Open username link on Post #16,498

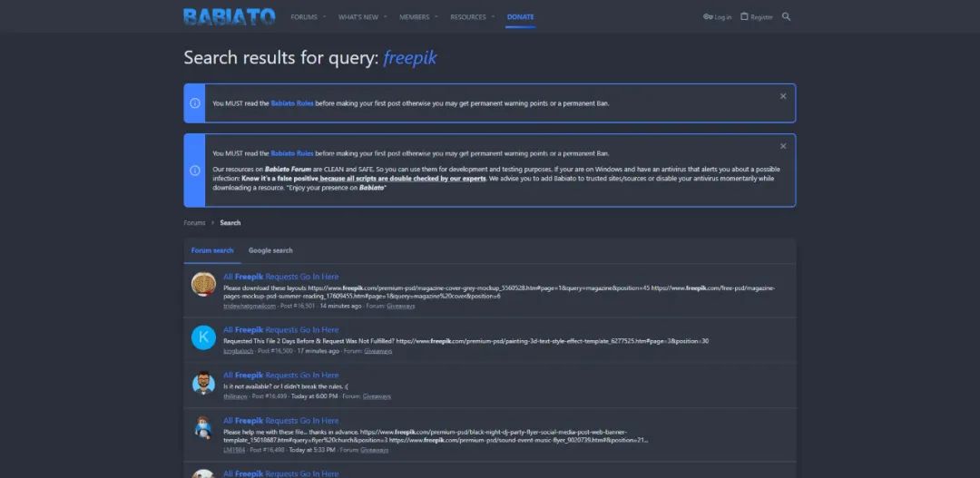tap(234, 450)
